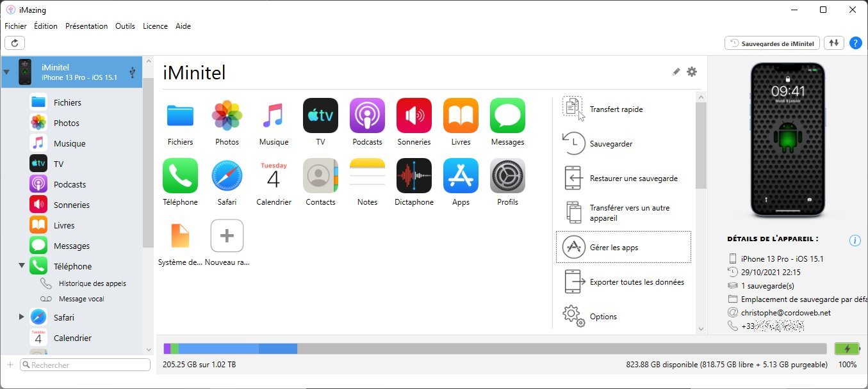
Task: Open the Photos icon in the main grid
Action: pos(227,116)
